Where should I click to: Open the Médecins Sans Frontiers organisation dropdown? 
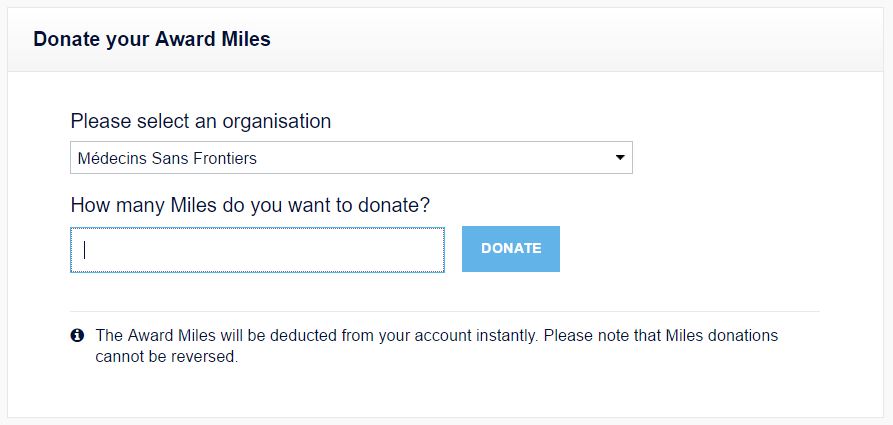pyautogui.click(x=351, y=158)
